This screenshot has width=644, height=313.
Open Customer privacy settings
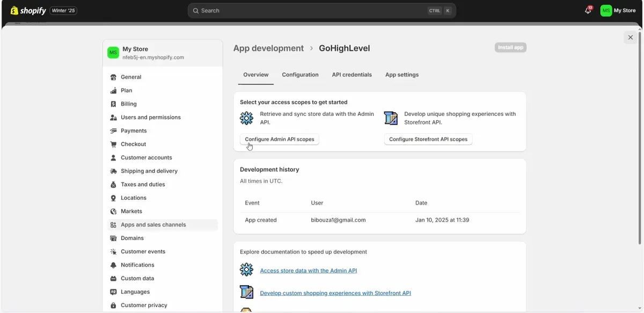click(x=163, y=305)
